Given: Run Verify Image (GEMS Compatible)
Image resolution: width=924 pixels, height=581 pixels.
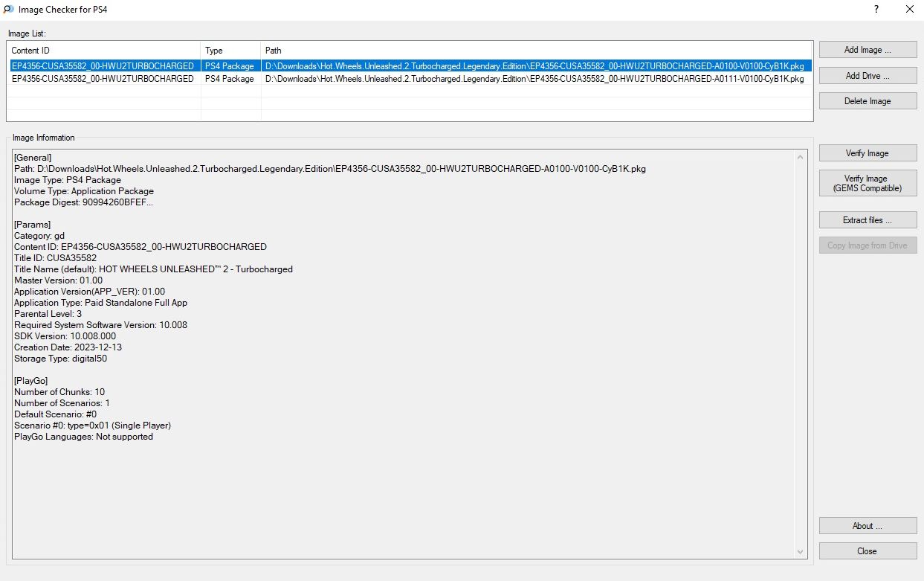Looking at the screenshot, I should click(868, 183).
